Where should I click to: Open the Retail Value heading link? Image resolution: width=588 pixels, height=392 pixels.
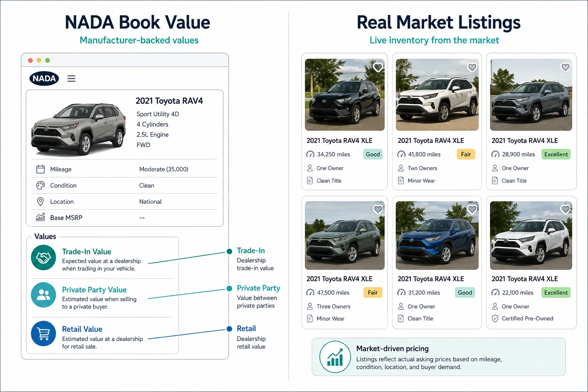pos(82,329)
